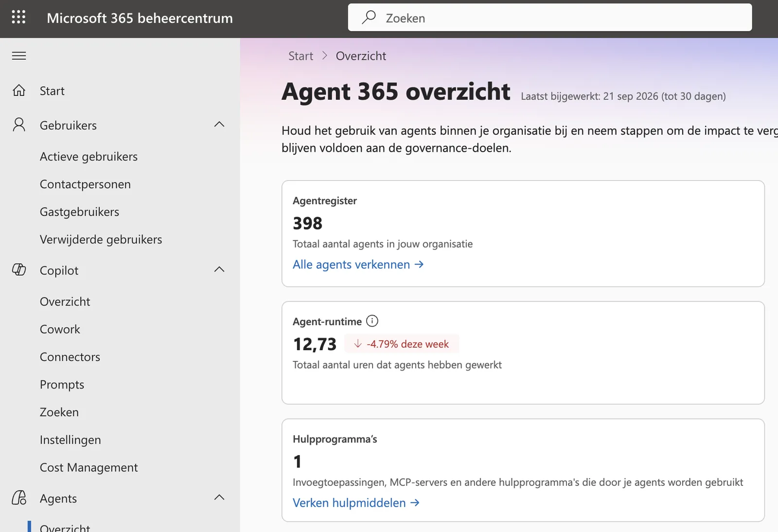The height and width of the screenshot is (532, 778).
Task: Collapse navigation with the hamburger menu icon
Action: [x=19, y=56]
